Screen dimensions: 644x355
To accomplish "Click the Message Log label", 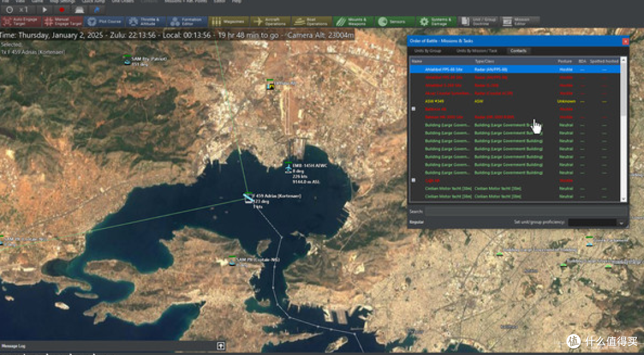I will 14,347.
